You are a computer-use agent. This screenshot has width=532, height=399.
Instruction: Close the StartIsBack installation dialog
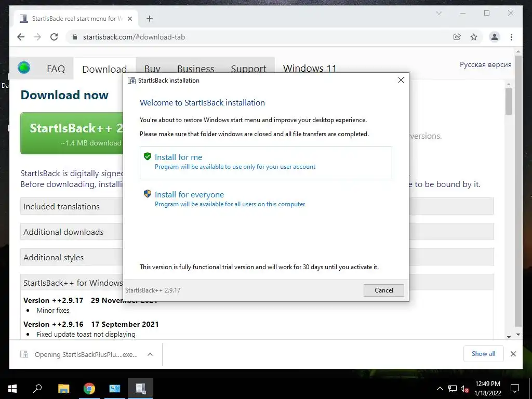pyautogui.click(x=401, y=80)
